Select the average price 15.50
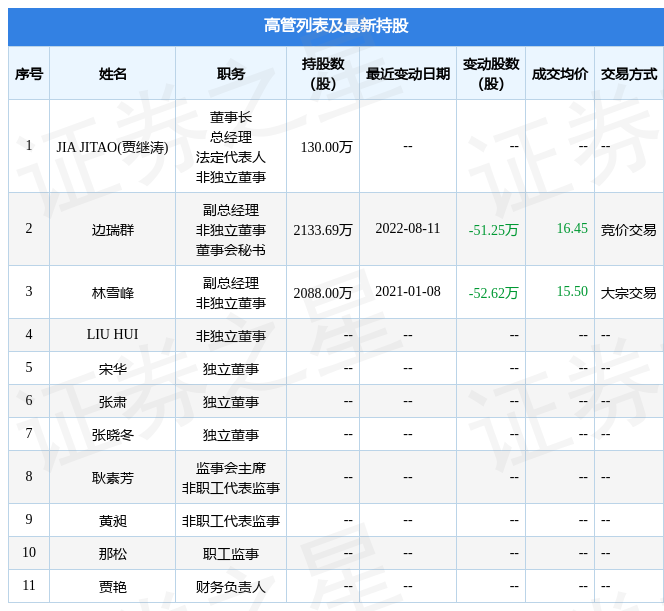Viewport: 664px width, 611px height. (572, 291)
